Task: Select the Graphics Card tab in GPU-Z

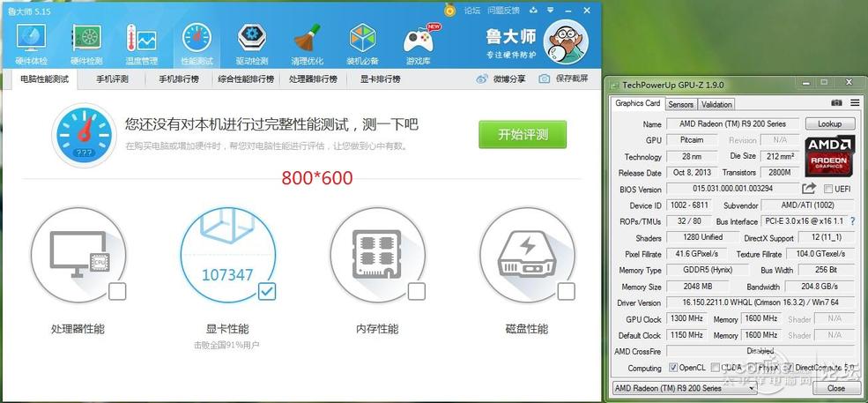Action: pos(638,103)
